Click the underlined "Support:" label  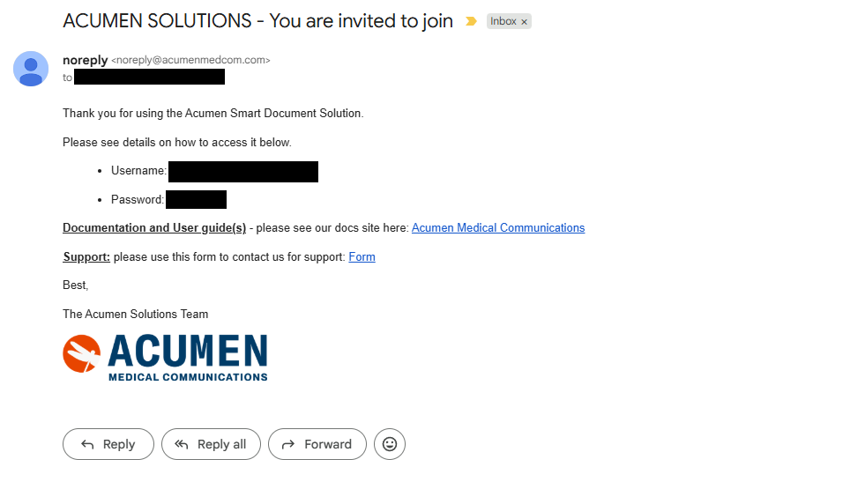pos(86,256)
